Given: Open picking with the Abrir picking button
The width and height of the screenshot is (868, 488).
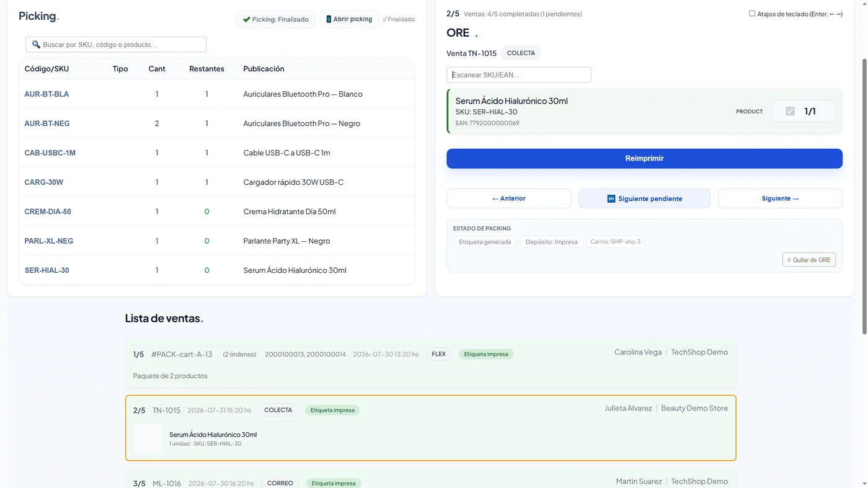Looking at the screenshot, I should (x=349, y=19).
